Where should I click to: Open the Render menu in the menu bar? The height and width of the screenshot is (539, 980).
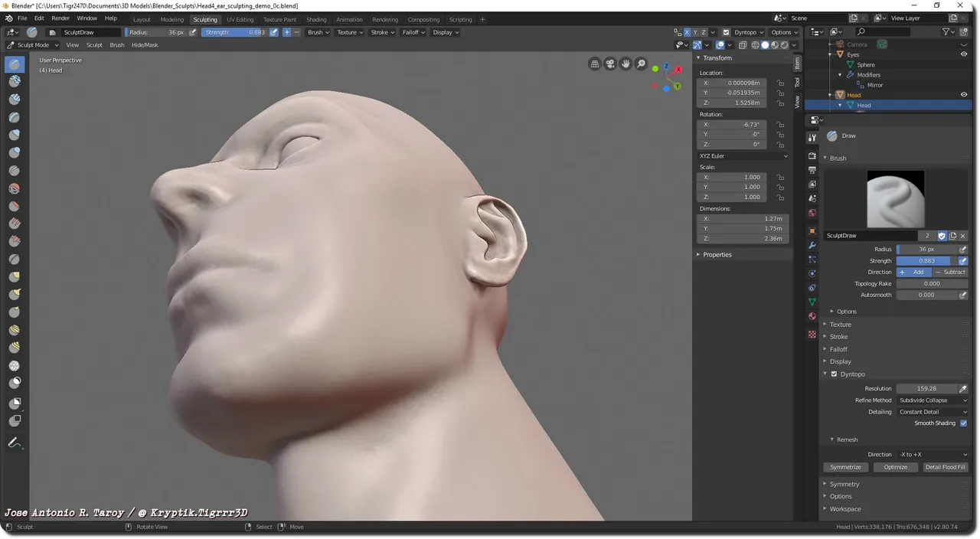pyautogui.click(x=60, y=19)
